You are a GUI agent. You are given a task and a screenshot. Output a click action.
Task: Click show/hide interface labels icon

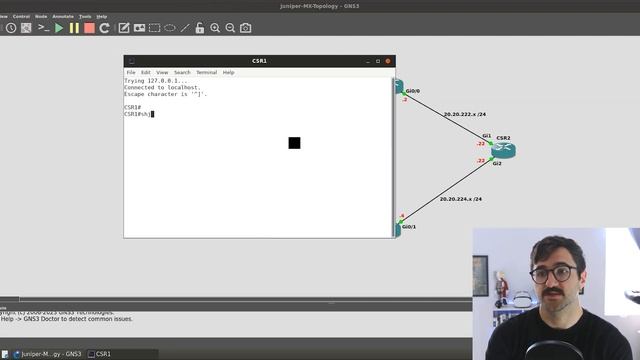pos(26,28)
